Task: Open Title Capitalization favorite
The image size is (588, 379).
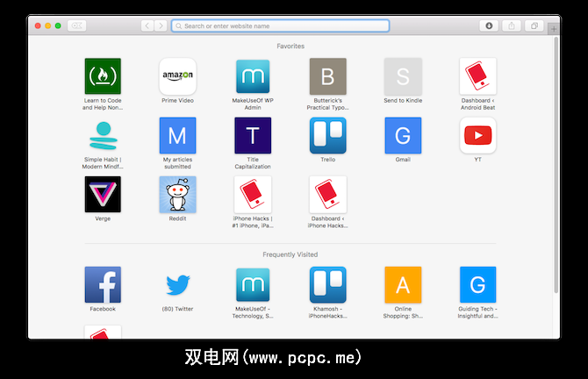Action: tap(253, 135)
